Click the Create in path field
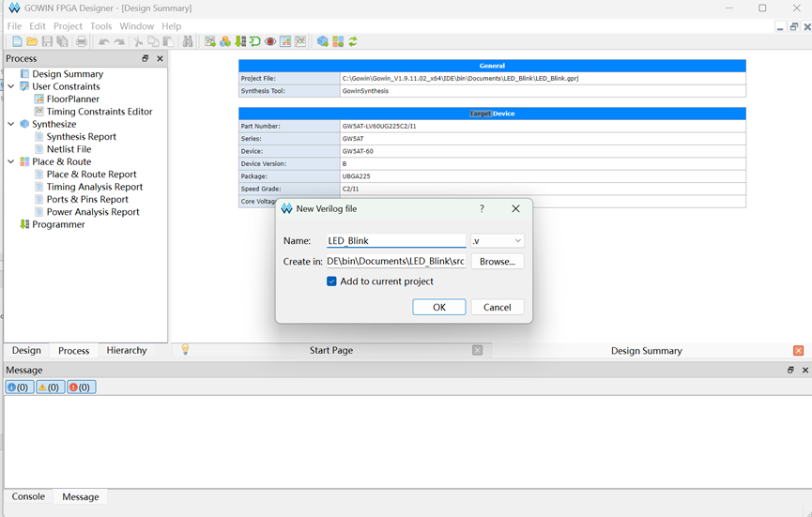812x517 pixels. [x=396, y=262]
